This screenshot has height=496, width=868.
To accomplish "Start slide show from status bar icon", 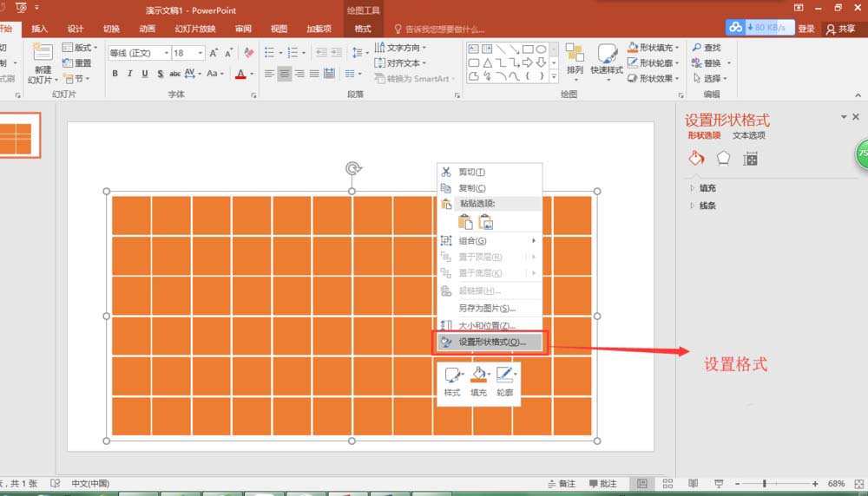I will pyautogui.click(x=719, y=484).
